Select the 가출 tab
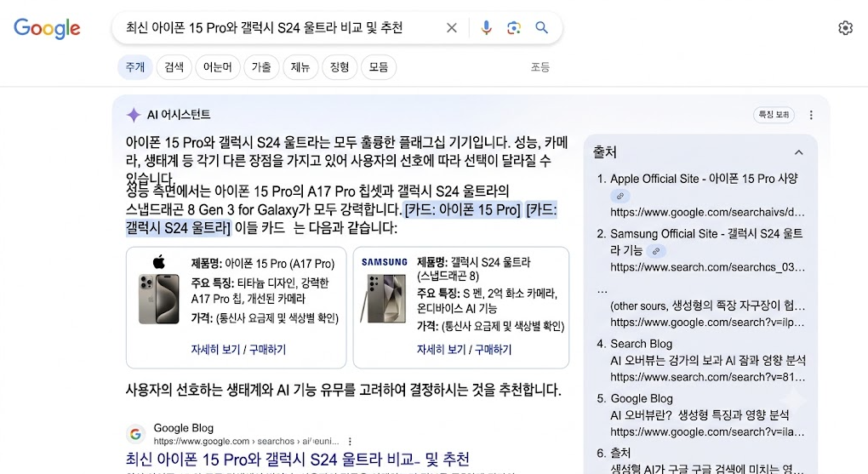Image resolution: width=868 pixels, height=474 pixels. point(261,67)
